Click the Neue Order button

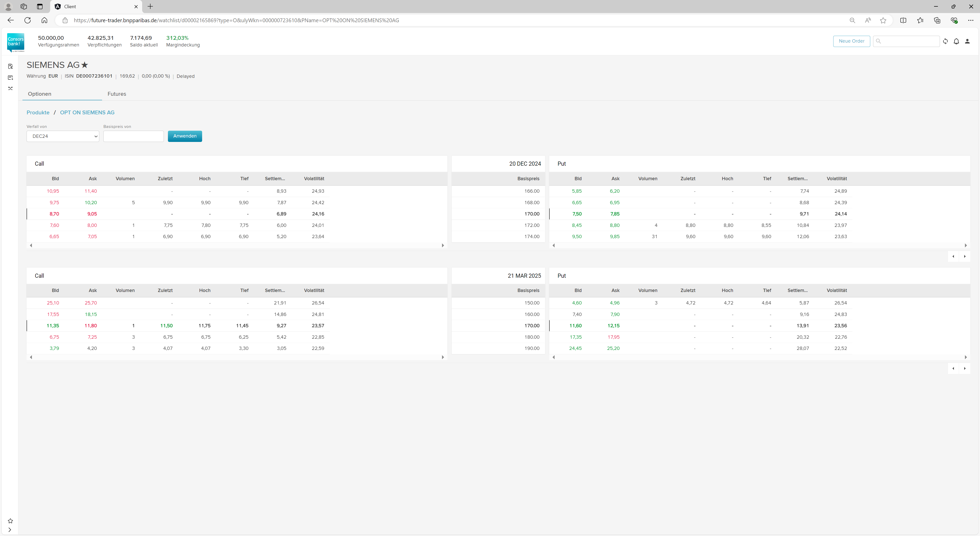pos(851,41)
